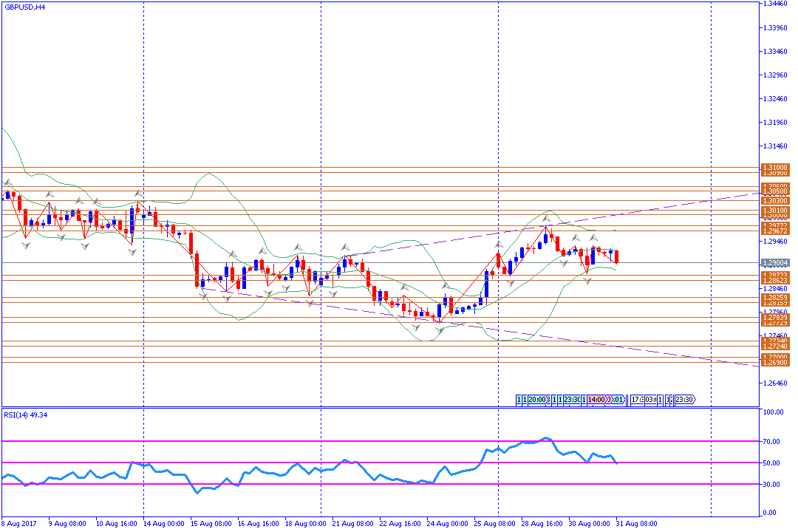This screenshot has height=532, width=798.
Task: Click the 1.31000 orange price level tag
Action: [x=775, y=168]
